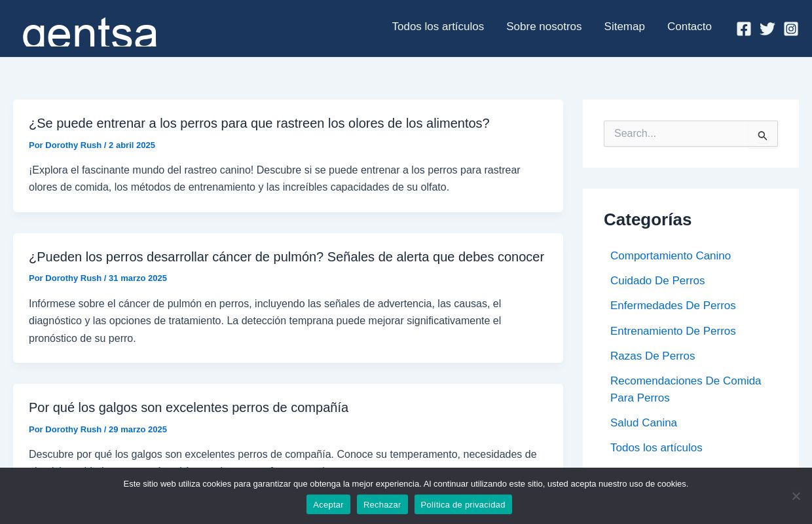Viewport: 812px width, 524px height.
Task: Select the Comportamiento Canino category
Action: (x=671, y=256)
